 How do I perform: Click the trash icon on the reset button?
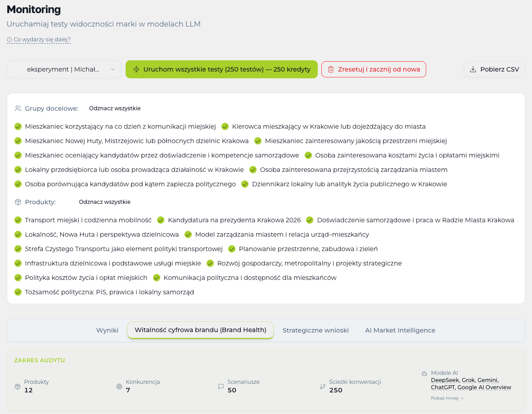pos(330,69)
